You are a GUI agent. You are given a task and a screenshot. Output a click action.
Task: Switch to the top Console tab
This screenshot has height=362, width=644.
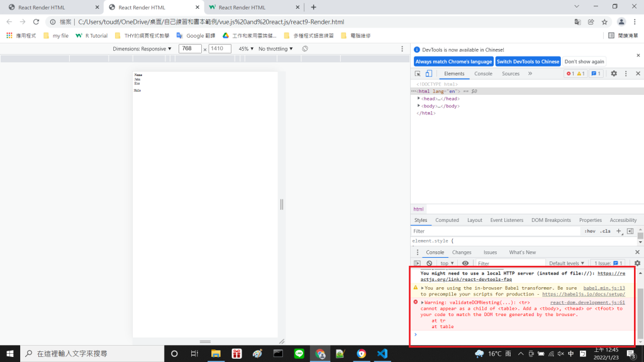[483, 74]
